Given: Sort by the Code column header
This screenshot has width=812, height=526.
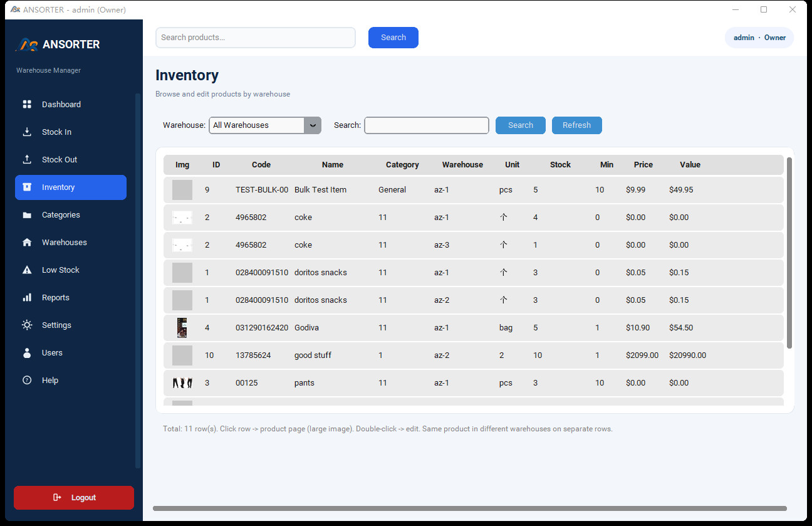Looking at the screenshot, I should point(261,164).
